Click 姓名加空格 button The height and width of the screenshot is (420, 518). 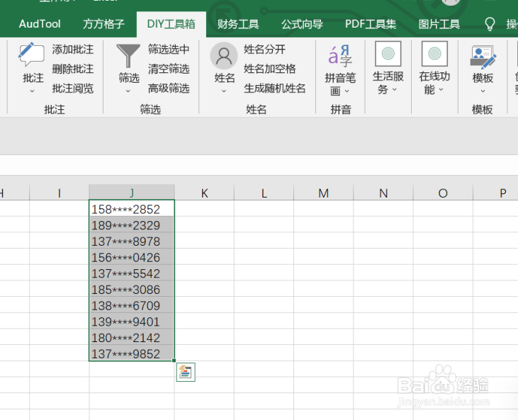click(x=269, y=69)
